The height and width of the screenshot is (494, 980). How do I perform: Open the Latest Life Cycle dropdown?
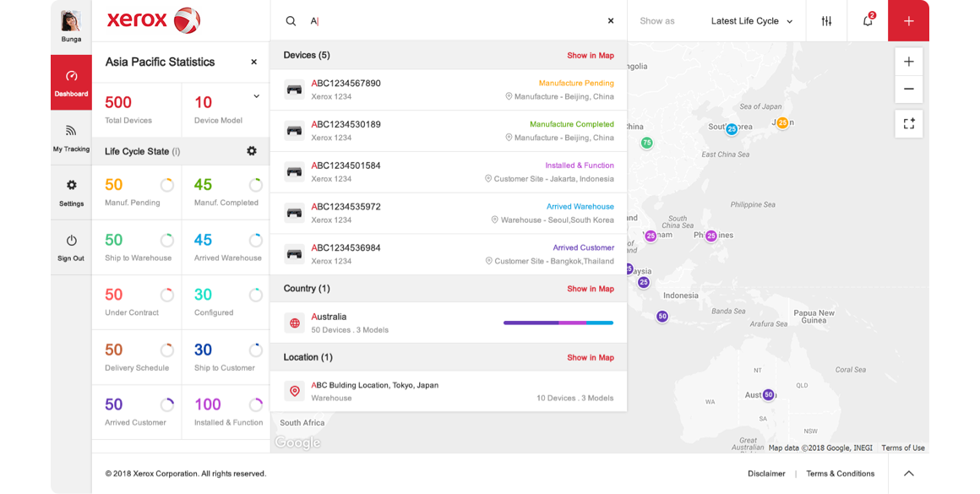pos(752,20)
